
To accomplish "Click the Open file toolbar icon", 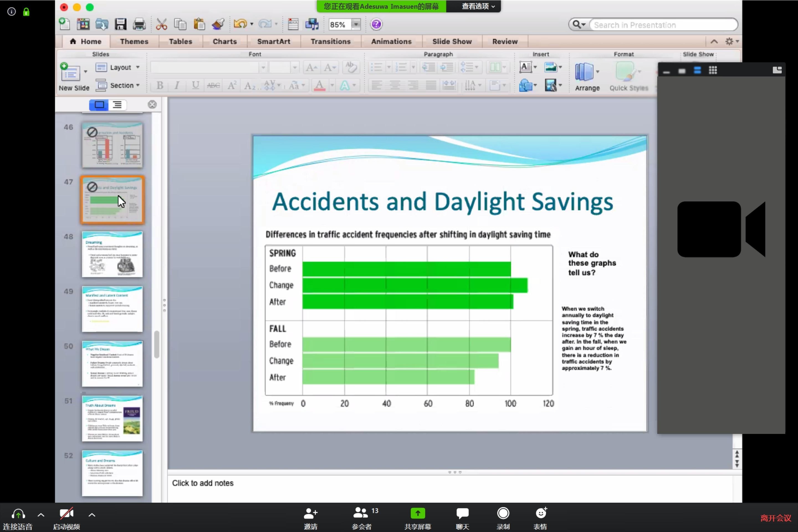I will tap(102, 24).
